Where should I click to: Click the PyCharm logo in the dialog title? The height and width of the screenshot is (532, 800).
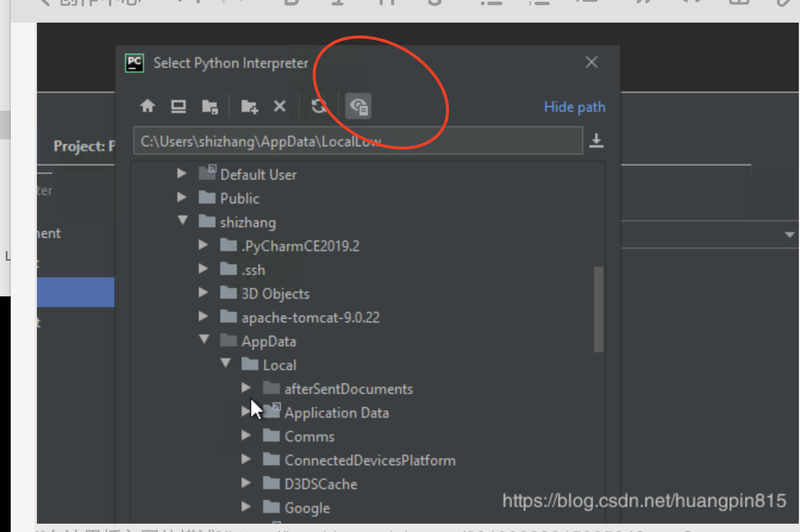point(134,62)
